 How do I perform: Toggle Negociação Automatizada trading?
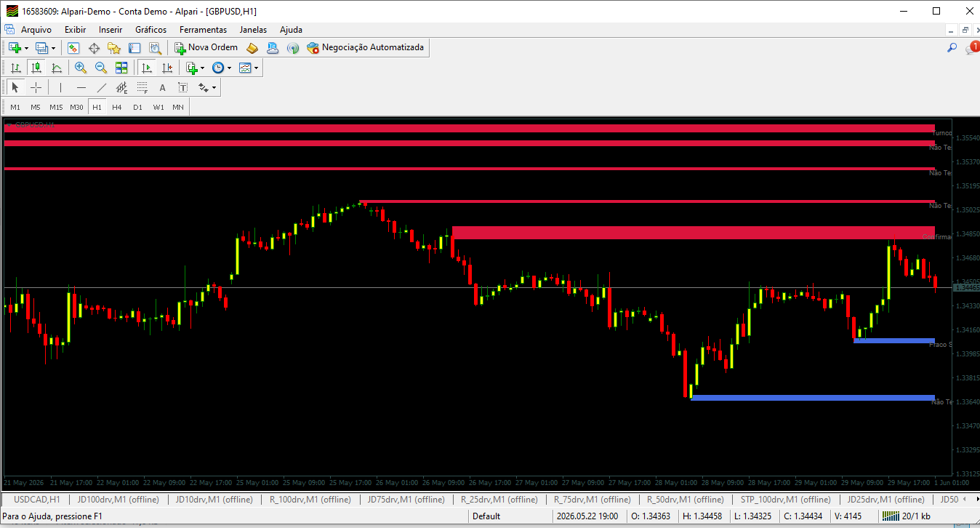tap(365, 48)
